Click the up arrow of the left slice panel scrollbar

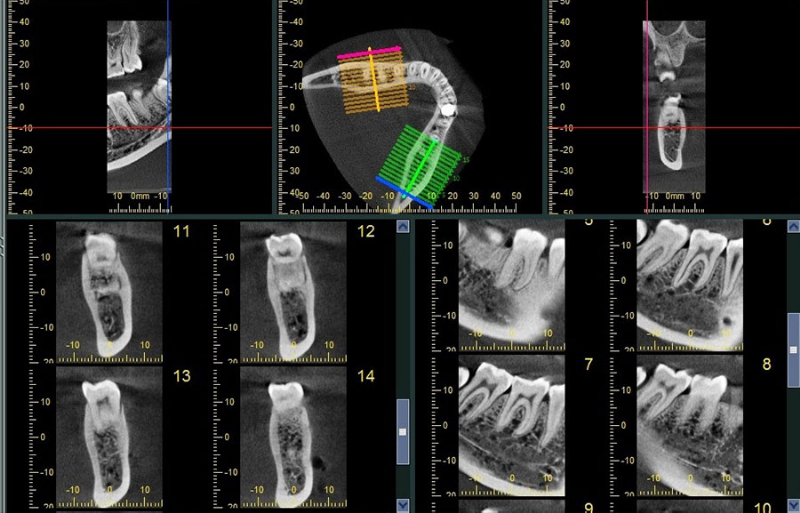coord(403,227)
